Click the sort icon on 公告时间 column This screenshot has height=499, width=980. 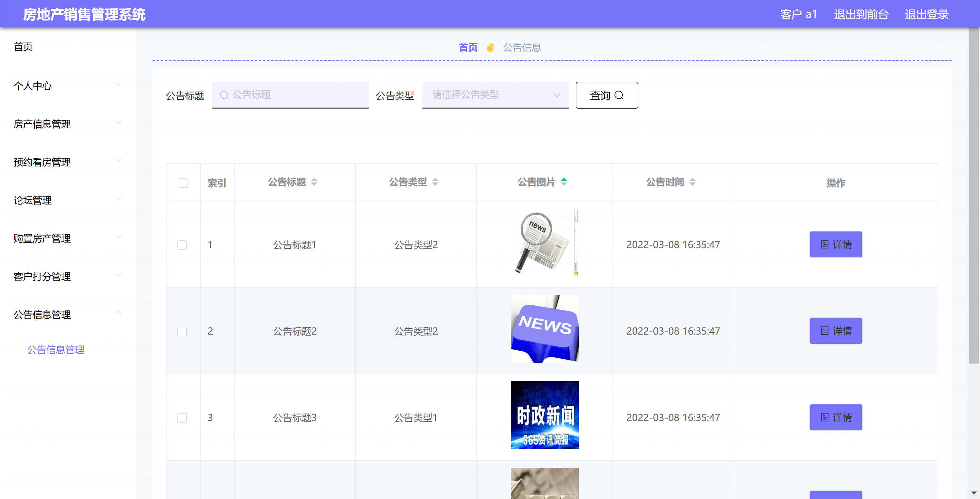tap(692, 182)
